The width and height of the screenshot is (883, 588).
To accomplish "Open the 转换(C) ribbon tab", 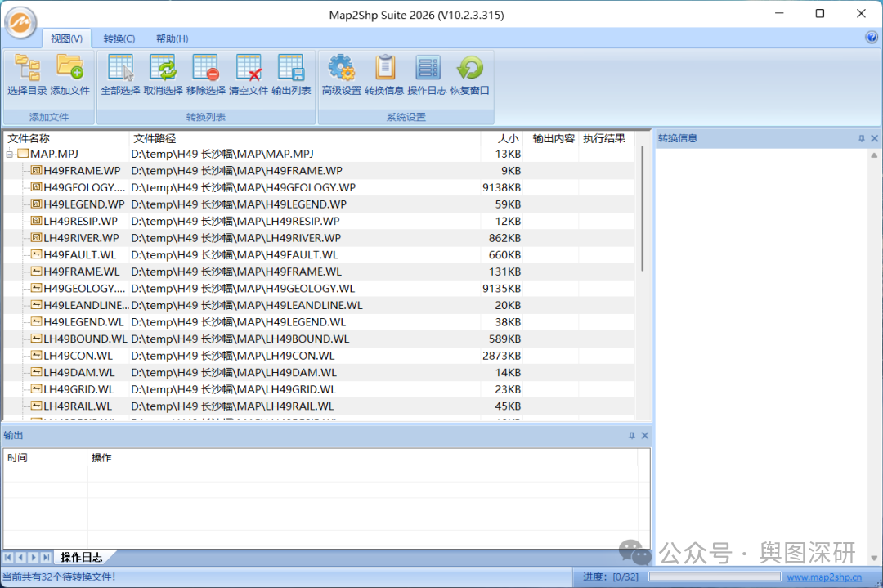I will tap(119, 38).
